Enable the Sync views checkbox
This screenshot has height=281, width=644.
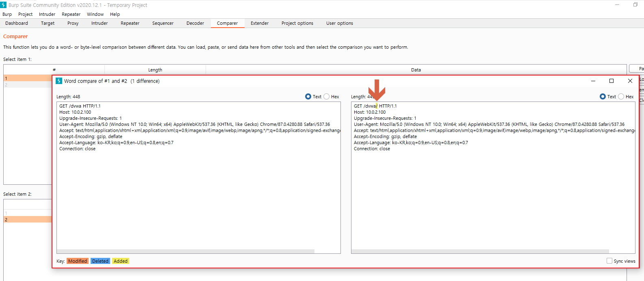(609, 261)
